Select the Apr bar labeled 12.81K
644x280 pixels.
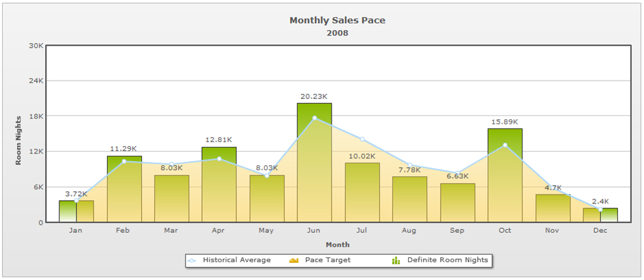(x=219, y=184)
